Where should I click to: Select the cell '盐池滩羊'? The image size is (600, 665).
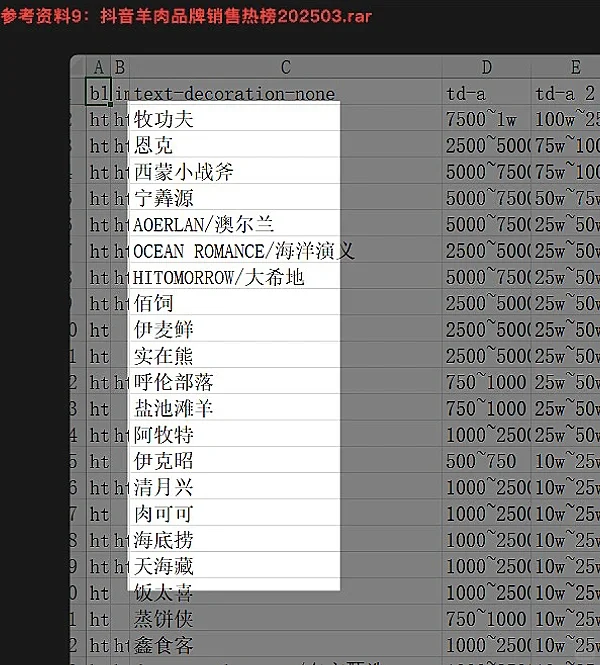coord(285,408)
